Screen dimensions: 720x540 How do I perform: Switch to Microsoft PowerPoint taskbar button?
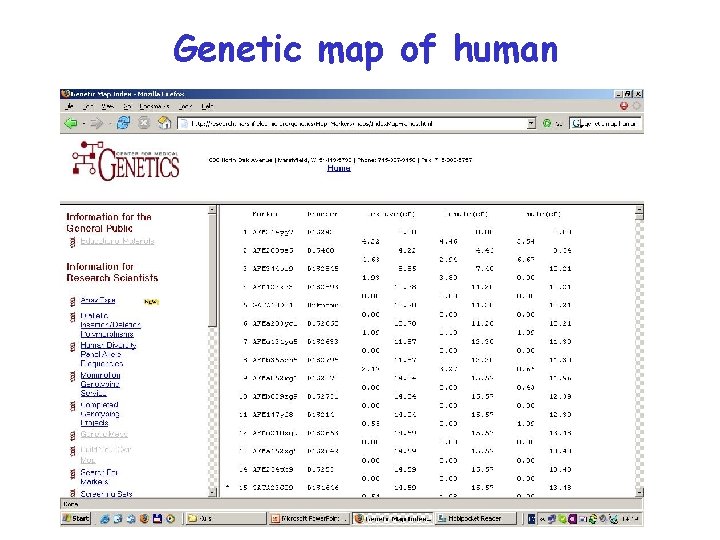click(x=309, y=518)
